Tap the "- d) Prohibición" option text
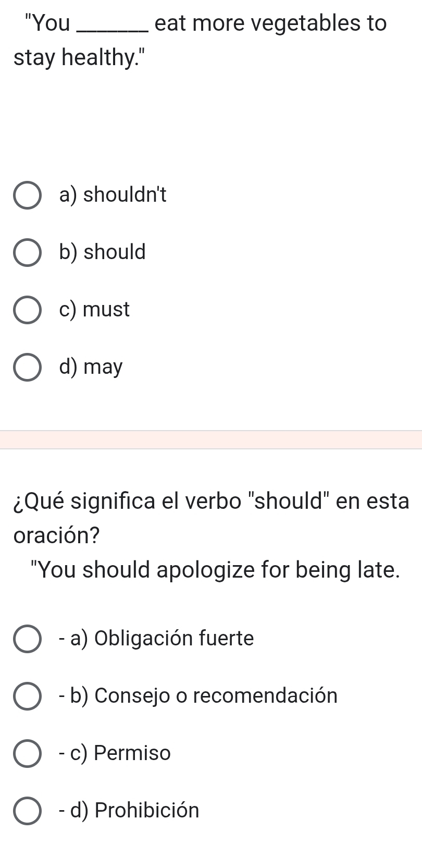Viewport: 422px width, 868px height. point(129,811)
